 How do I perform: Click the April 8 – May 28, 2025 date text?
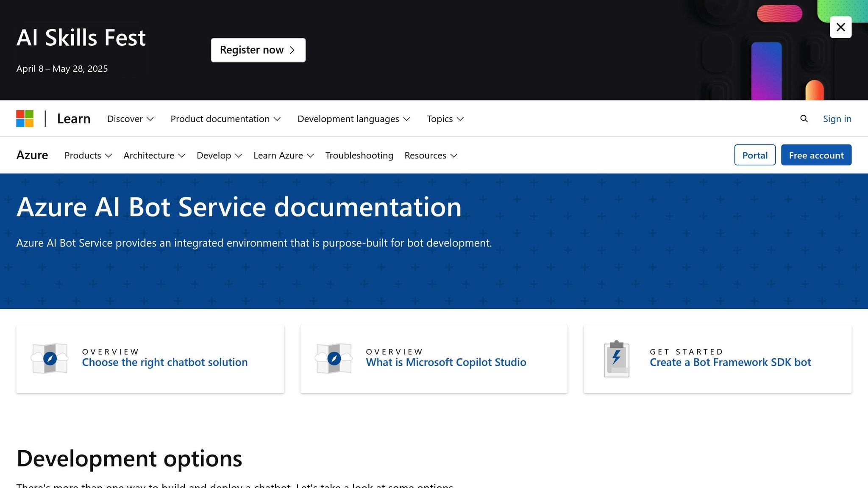(x=62, y=69)
